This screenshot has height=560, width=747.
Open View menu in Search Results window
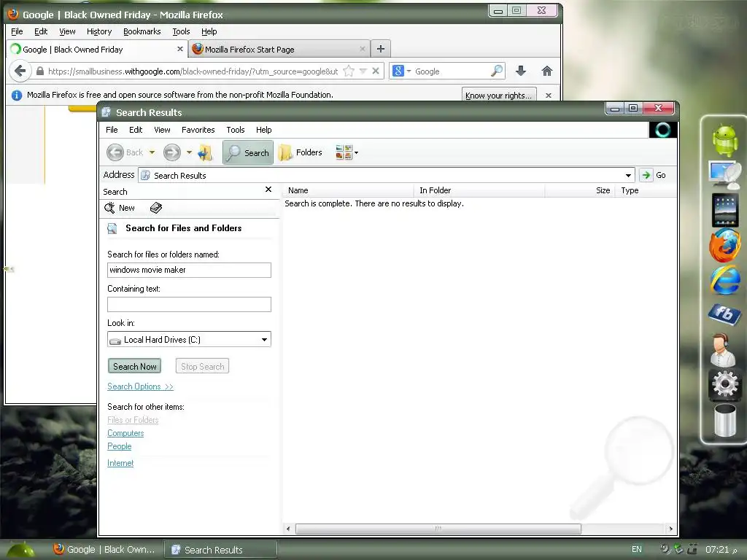[162, 130]
